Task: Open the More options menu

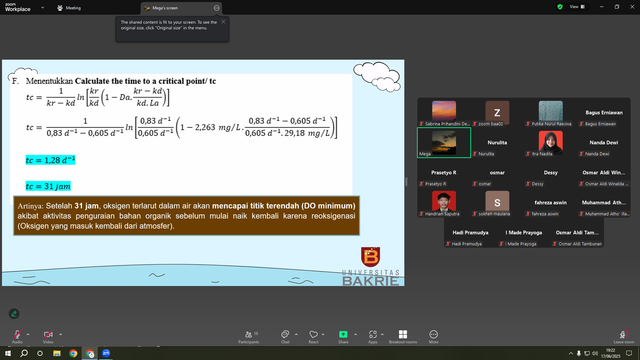Action: 433,337
